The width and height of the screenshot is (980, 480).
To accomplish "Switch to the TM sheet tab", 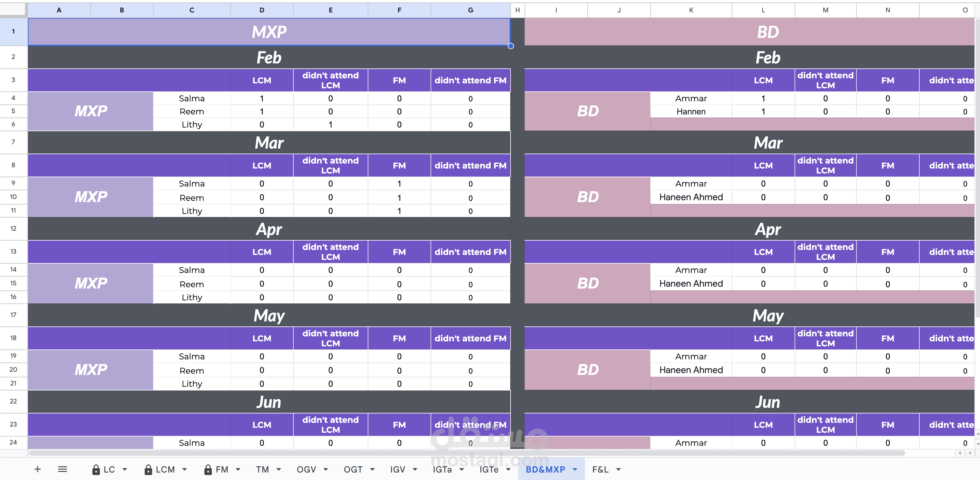I will 263,470.
